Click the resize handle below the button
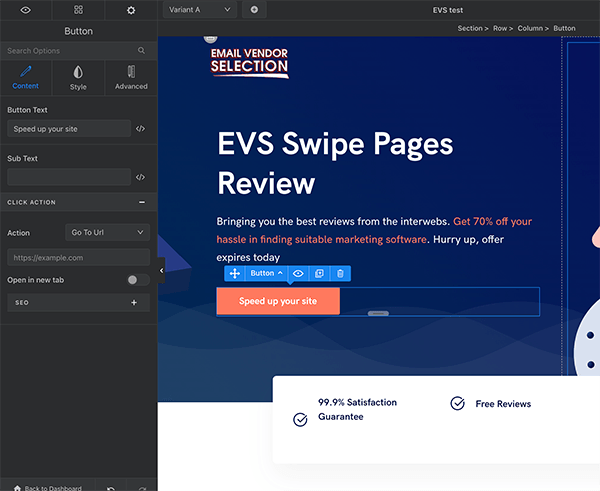This screenshot has width=600, height=491. pos(378,313)
